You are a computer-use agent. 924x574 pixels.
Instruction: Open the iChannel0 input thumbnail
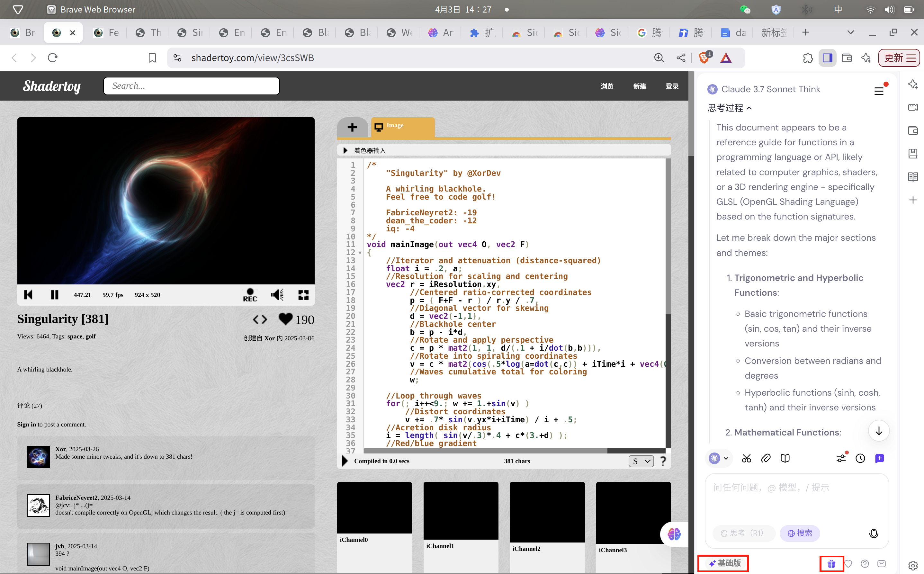click(x=374, y=507)
